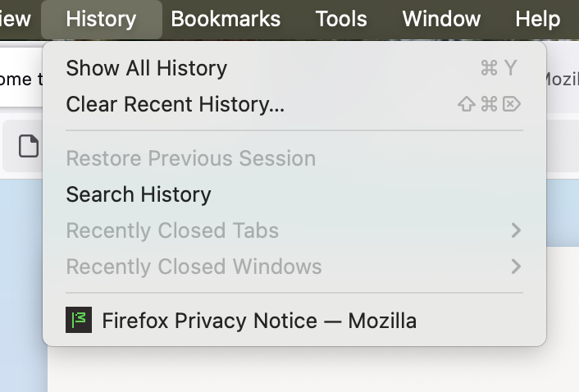Choose Show All History
Screen dimensions: 579x392
point(146,68)
